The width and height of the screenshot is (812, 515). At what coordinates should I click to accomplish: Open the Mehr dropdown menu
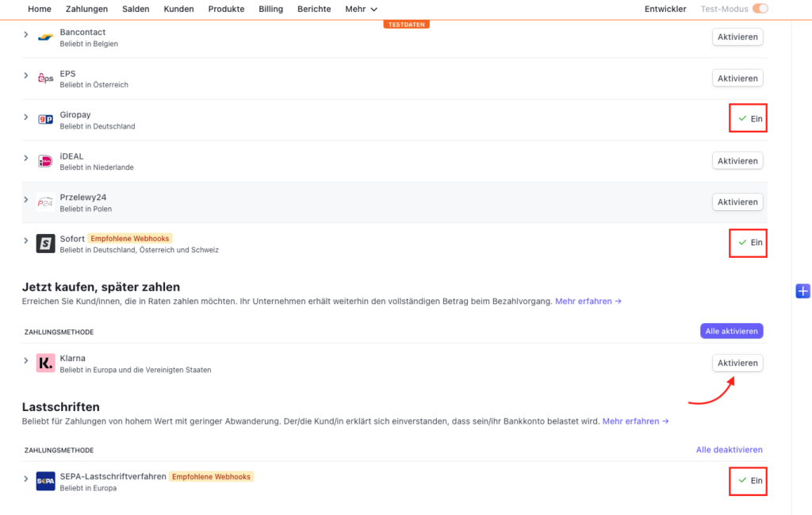[361, 9]
